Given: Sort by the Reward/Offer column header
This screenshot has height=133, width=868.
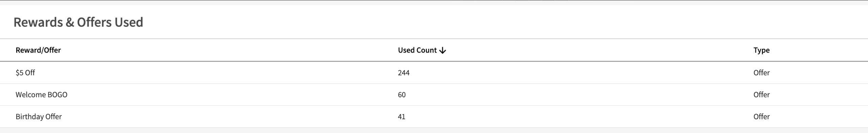Looking at the screenshot, I should (x=38, y=50).
